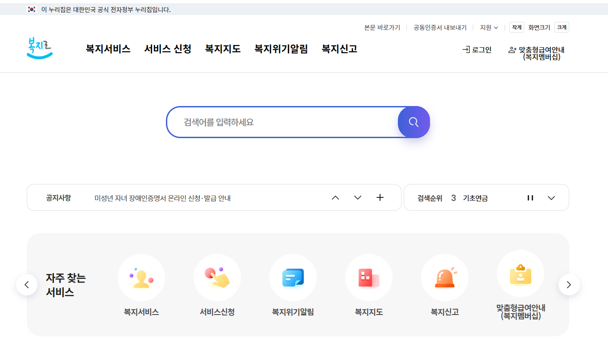This screenshot has height=364, width=608.
Task: Increase screen size with 크게 button
Action: [x=562, y=27]
